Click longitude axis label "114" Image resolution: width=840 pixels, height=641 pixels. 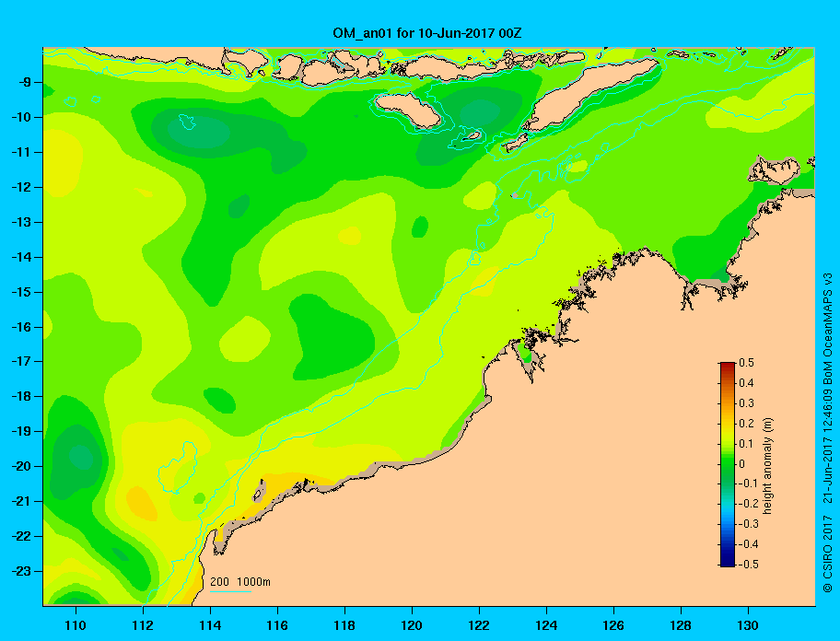click(210, 625)
